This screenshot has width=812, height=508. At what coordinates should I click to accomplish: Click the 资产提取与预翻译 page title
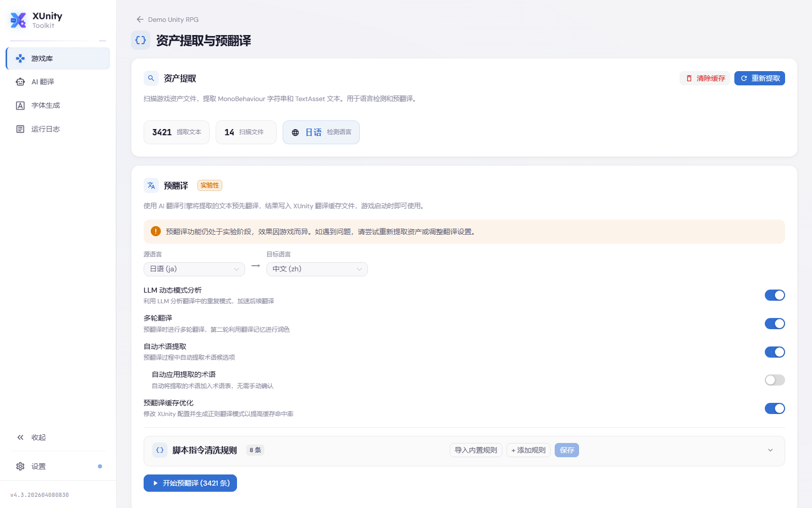pyautogui.click(x=204, y=41)
